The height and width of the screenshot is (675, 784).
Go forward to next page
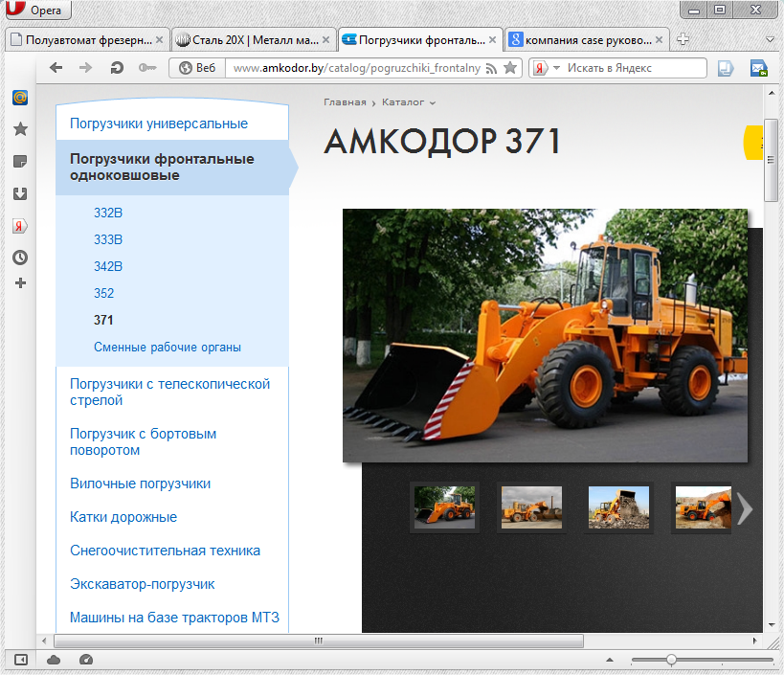coord(86,67)
